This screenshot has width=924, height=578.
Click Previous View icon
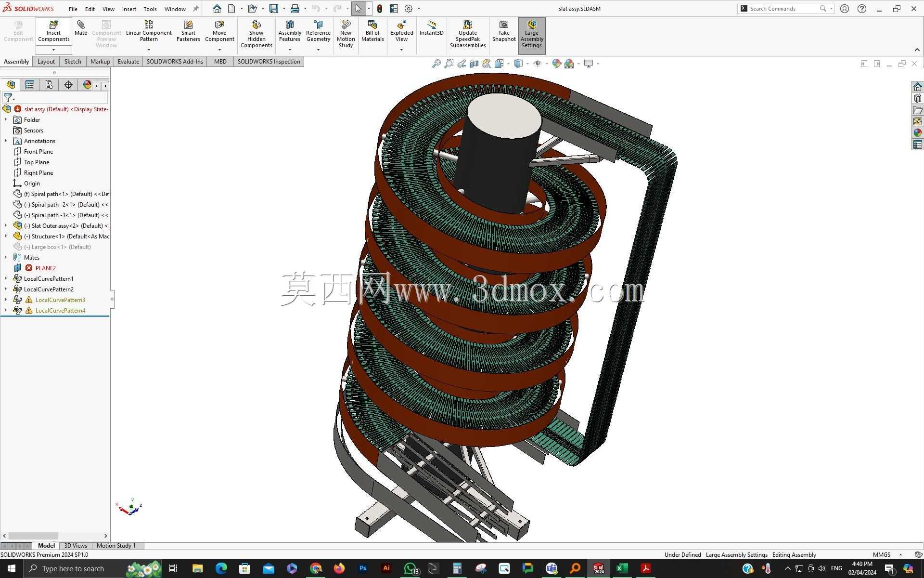pyautogui.click(x=461, y=64)
